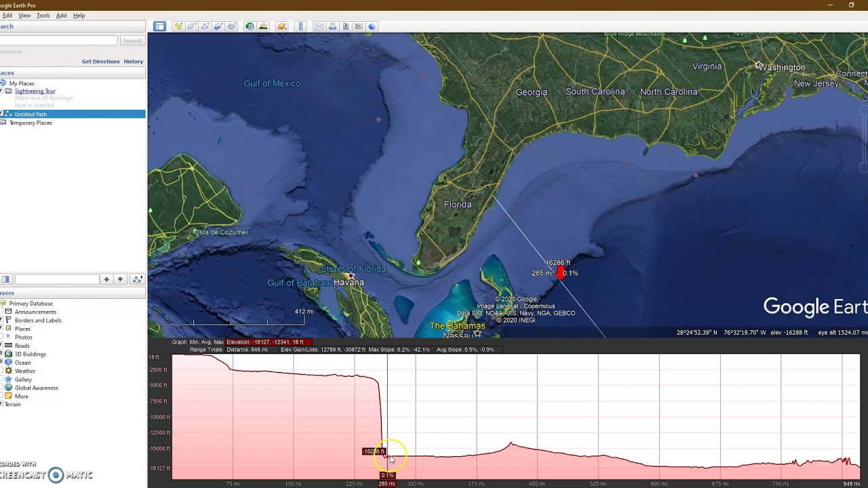Select Primary Database in Layers tree

(31, 304)
